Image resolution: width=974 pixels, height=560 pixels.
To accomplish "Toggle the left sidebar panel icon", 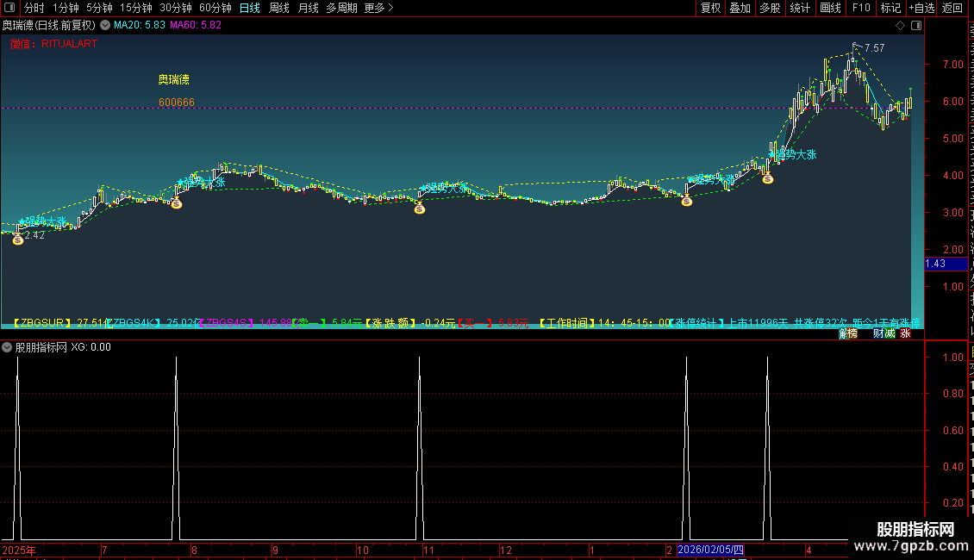I will 9,8.
